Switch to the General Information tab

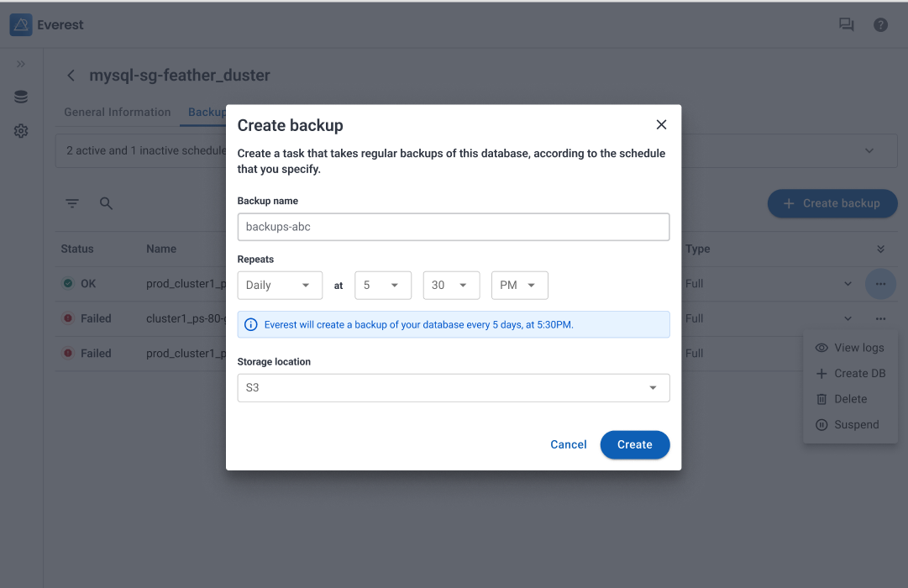[x=118, y=113]
